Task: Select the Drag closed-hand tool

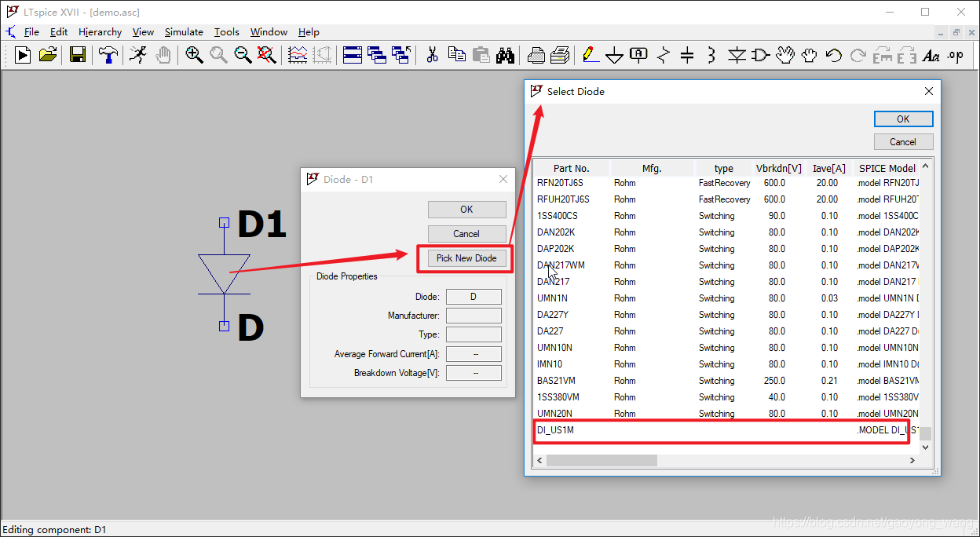Action: coord(810,55)
